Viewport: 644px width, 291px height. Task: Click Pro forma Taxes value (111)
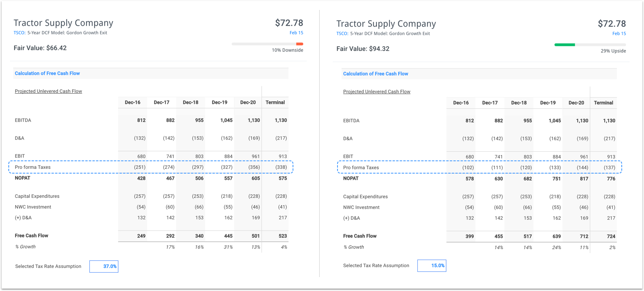point(497,168)
